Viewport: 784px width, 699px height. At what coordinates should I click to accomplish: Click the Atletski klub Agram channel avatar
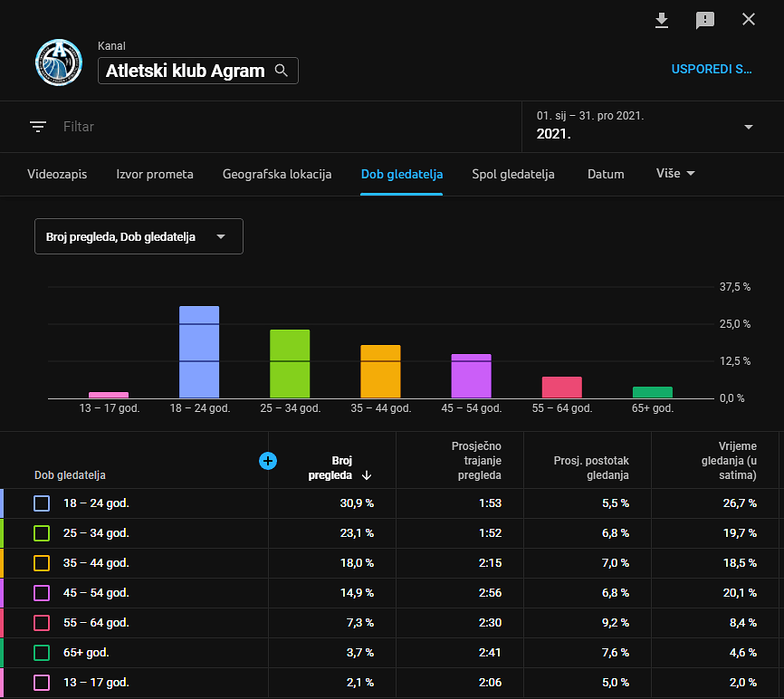[59, 63]
